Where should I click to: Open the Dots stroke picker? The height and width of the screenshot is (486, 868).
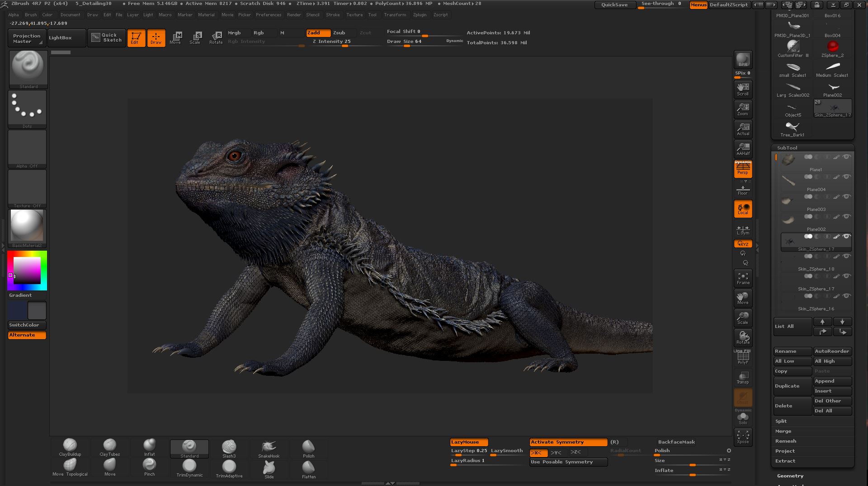click(x=27, y=109)
